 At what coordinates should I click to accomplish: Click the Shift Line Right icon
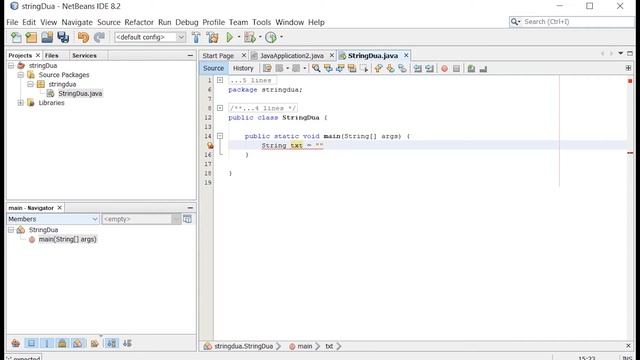coord(429,69)
